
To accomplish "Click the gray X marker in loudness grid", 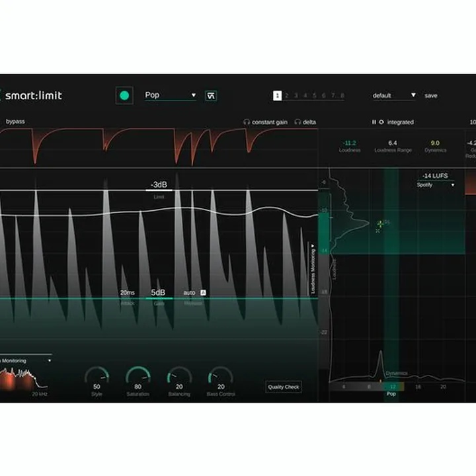I will (377, 231).
